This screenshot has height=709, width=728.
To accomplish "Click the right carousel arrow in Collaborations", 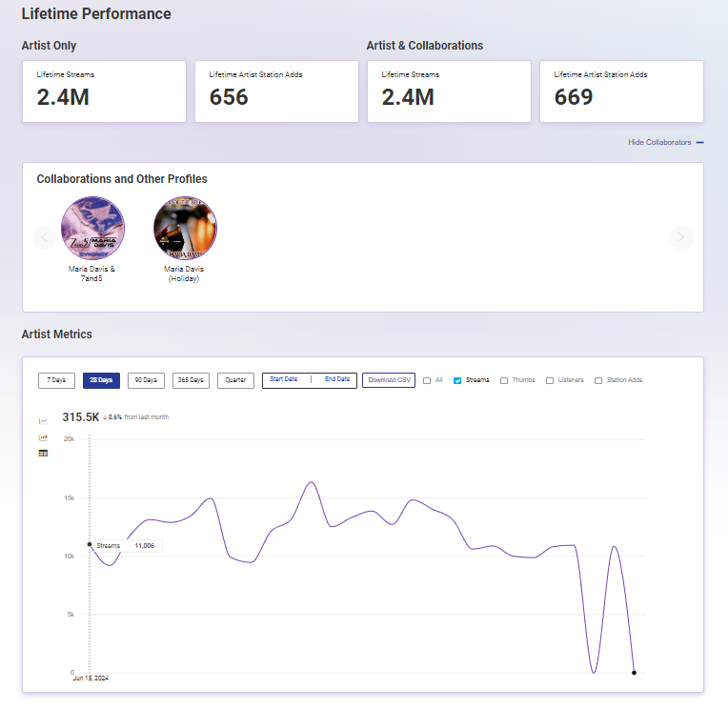I will click(680, 237).
